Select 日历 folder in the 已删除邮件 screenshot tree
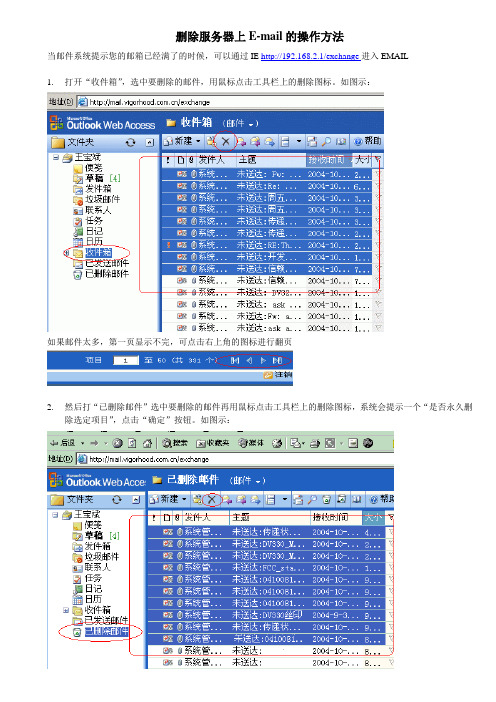This screenshot has width=496, height=702. [93, 599]
